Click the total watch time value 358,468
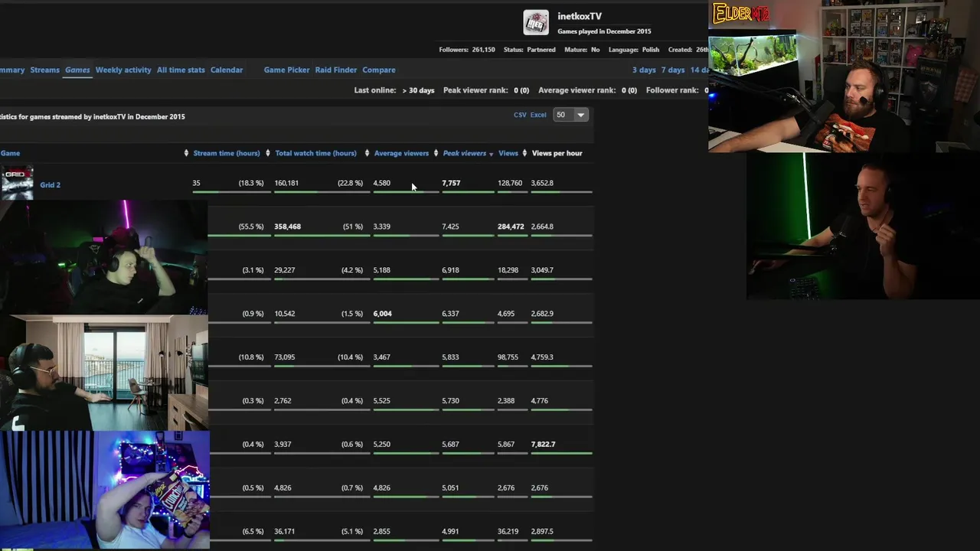This screenshot has height=551, width=980. [x=288, y=227]
